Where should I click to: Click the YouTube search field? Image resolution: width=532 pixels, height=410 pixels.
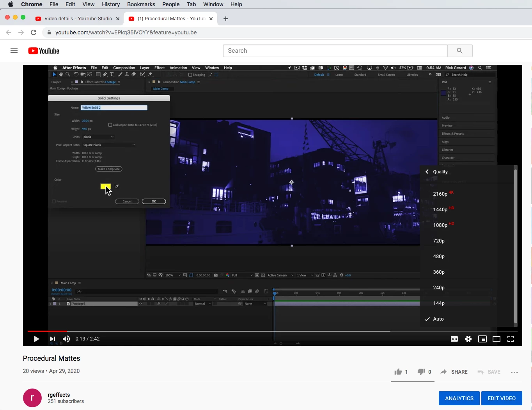335,51
